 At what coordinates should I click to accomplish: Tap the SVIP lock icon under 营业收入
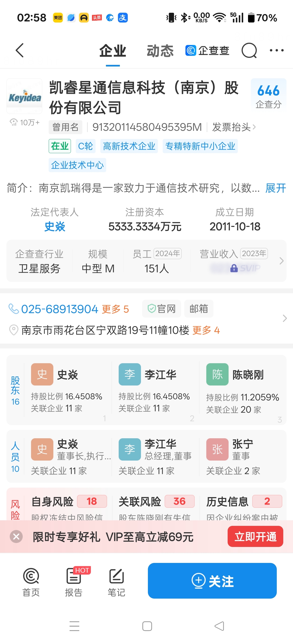[x=234, y=268]
